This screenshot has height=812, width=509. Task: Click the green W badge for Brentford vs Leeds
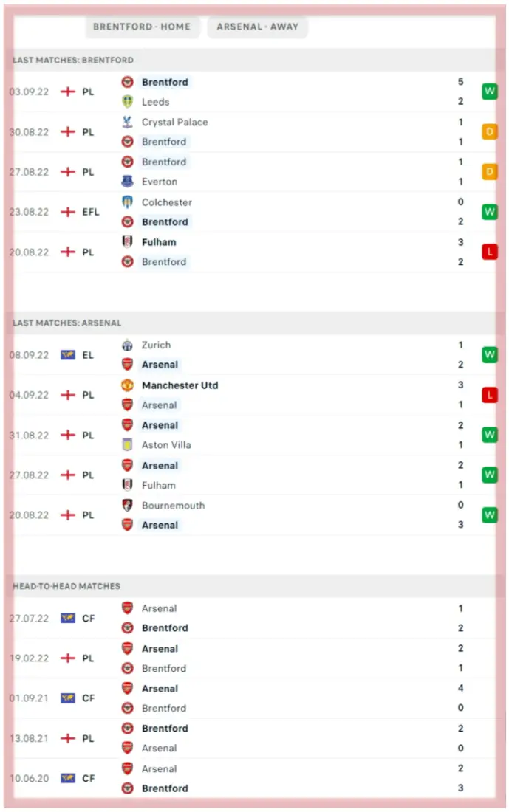click(489, 92)
